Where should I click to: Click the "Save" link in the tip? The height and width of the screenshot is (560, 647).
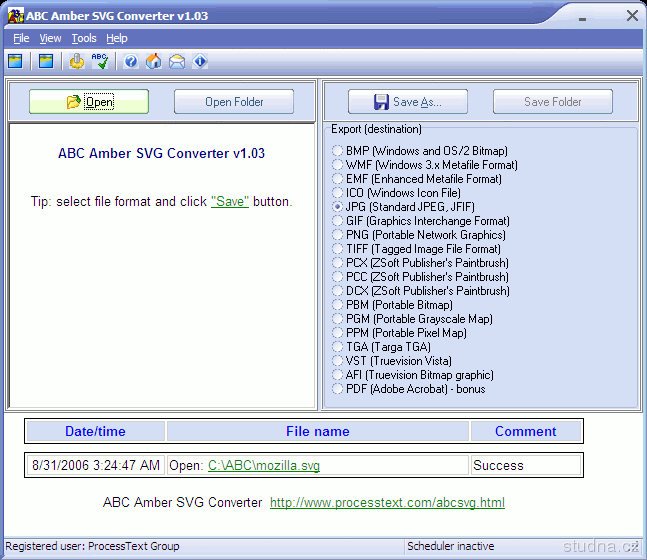pyautogui.click(x=230, y=201)
